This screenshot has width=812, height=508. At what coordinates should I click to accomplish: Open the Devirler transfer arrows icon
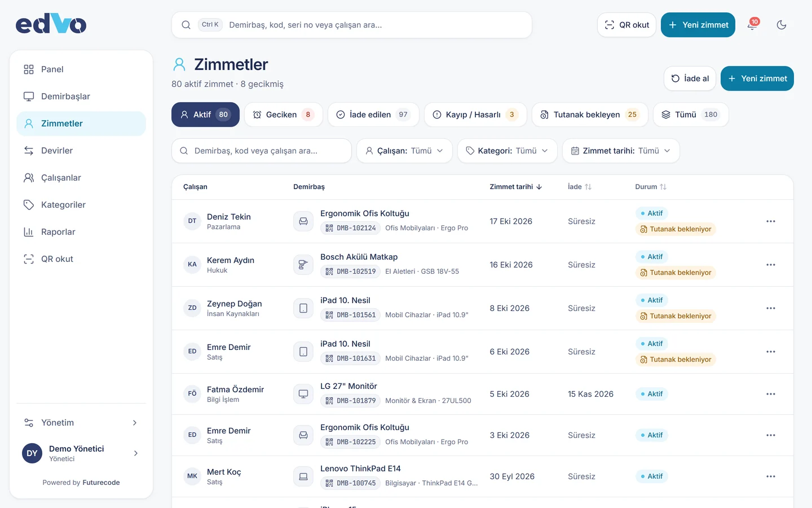(x=29, y=151)
